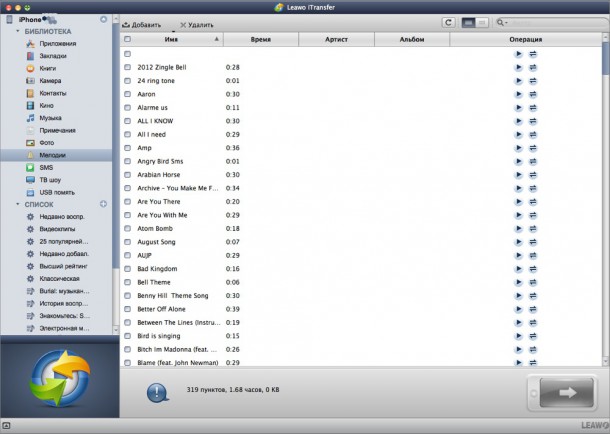This screenshot has width=610, height=434.
Task: Click the bottom-left status bar icon
Action: tap(6, 426)
